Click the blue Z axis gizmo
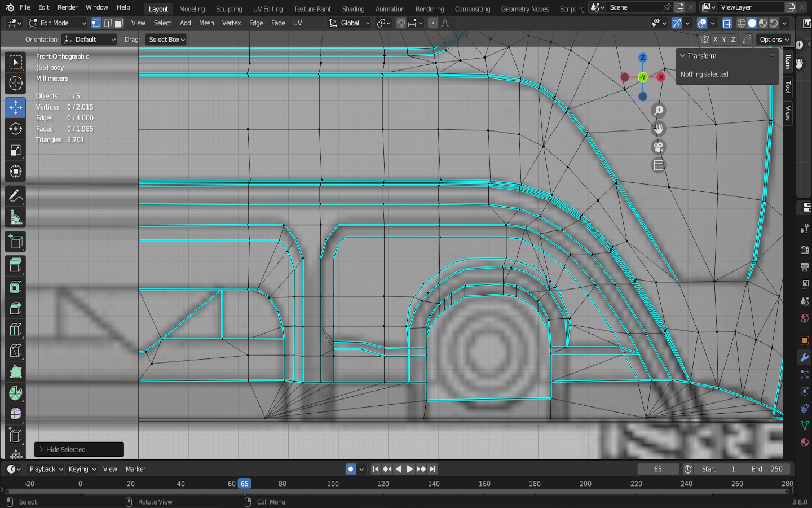 [642, 58]
